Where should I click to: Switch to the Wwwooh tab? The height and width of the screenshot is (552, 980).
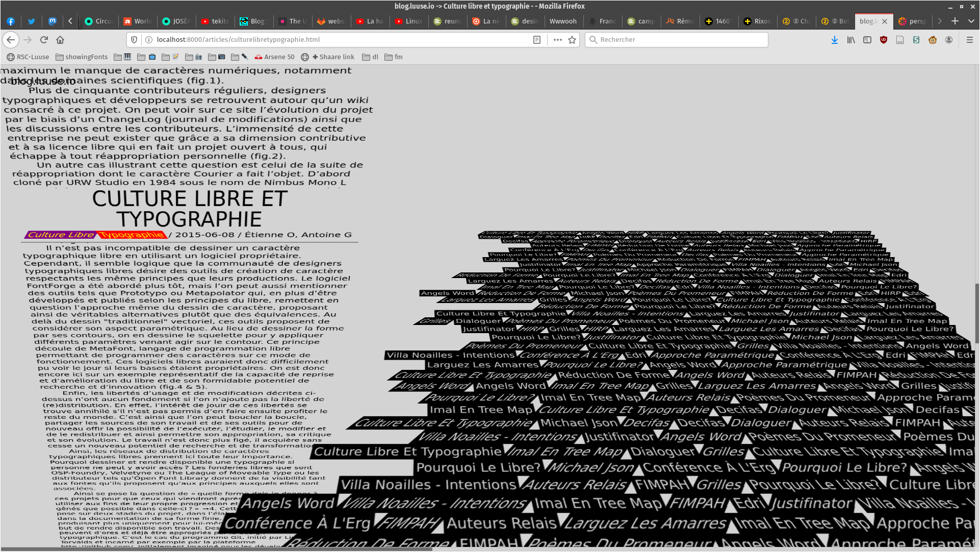pyautogui.click(x=563, y=21)
